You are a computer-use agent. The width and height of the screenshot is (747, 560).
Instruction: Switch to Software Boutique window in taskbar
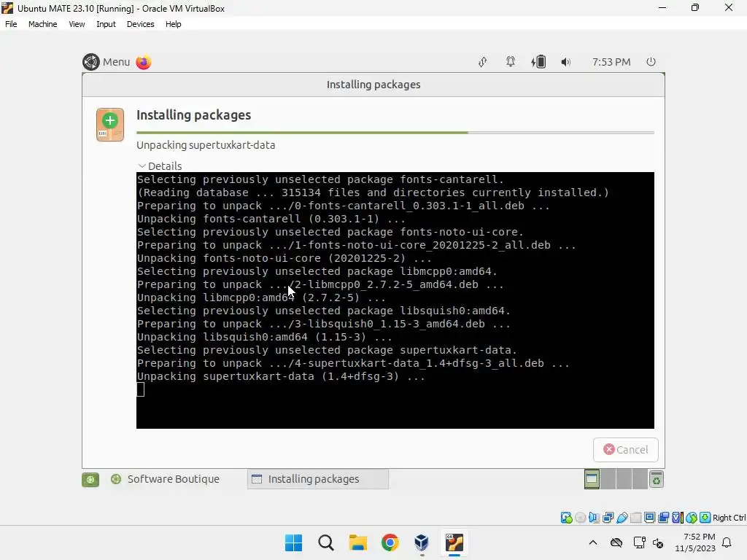click(x=166, y=479)
